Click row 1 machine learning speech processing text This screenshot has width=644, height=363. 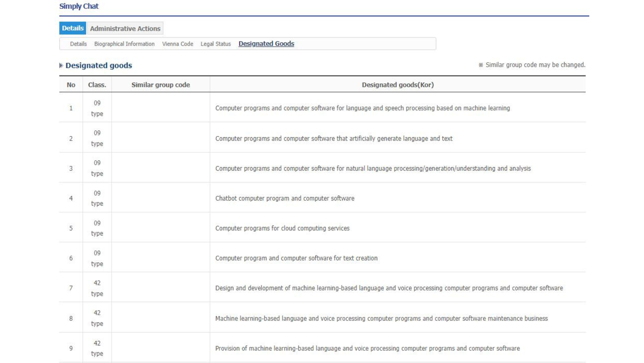click(363, 108)
